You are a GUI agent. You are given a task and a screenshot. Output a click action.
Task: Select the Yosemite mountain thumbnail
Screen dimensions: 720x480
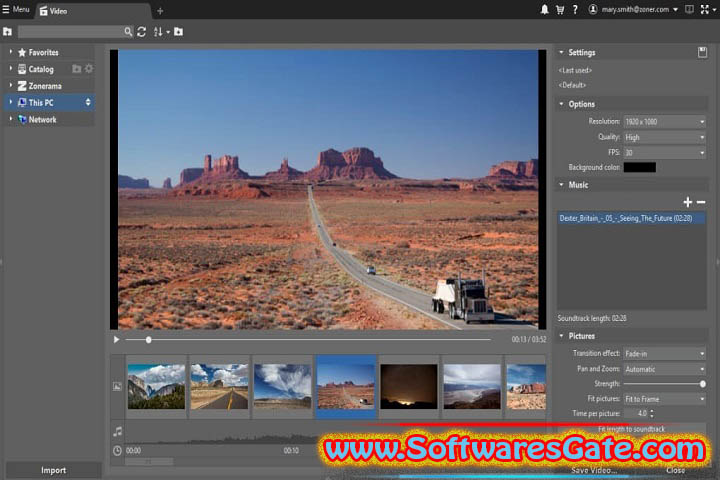point(156,387)
